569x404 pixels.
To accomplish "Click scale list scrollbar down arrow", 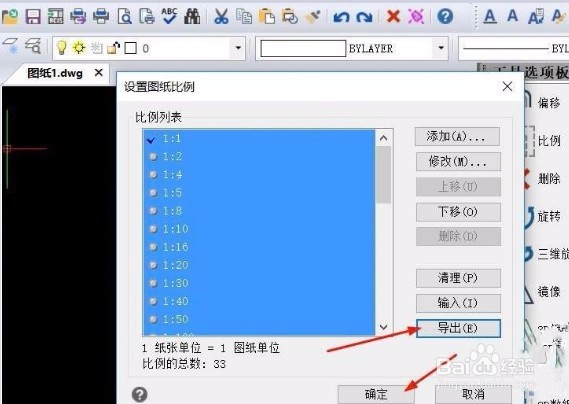I will (x=384, y=327).
